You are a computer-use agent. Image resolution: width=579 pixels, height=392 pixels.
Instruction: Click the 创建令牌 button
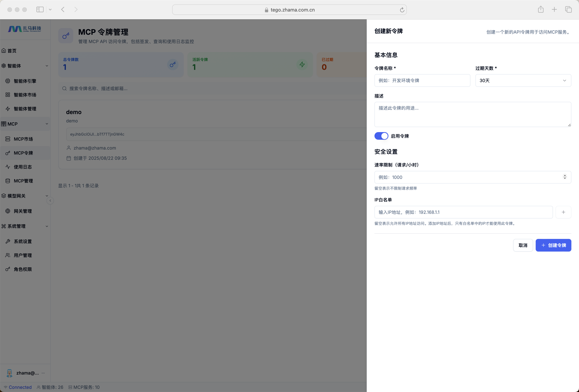click(x=553, y=245)
